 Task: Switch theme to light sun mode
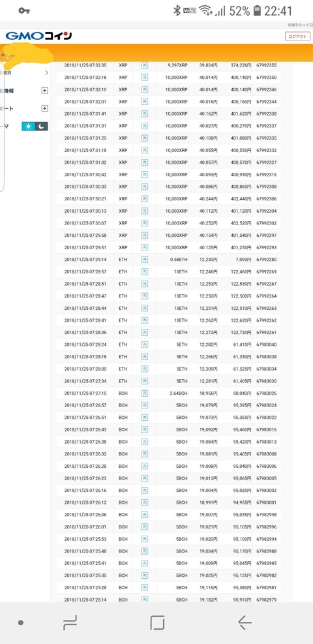28,127
